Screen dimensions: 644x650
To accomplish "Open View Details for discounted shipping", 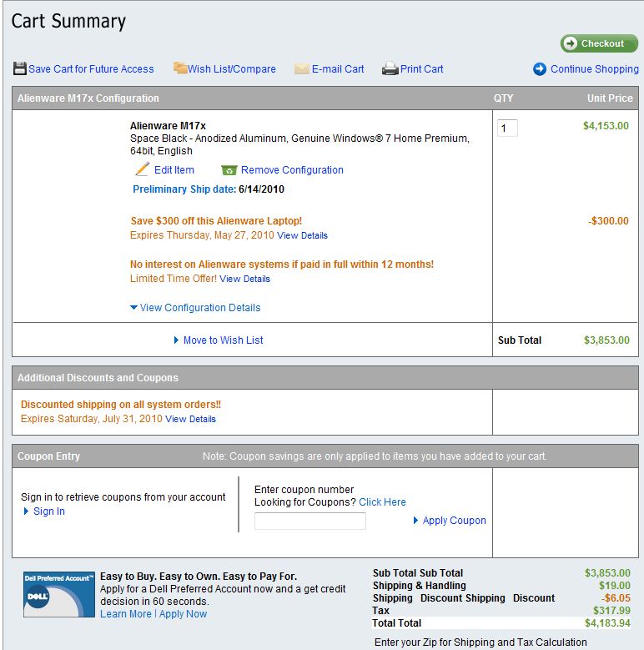I will click(190, 420).
